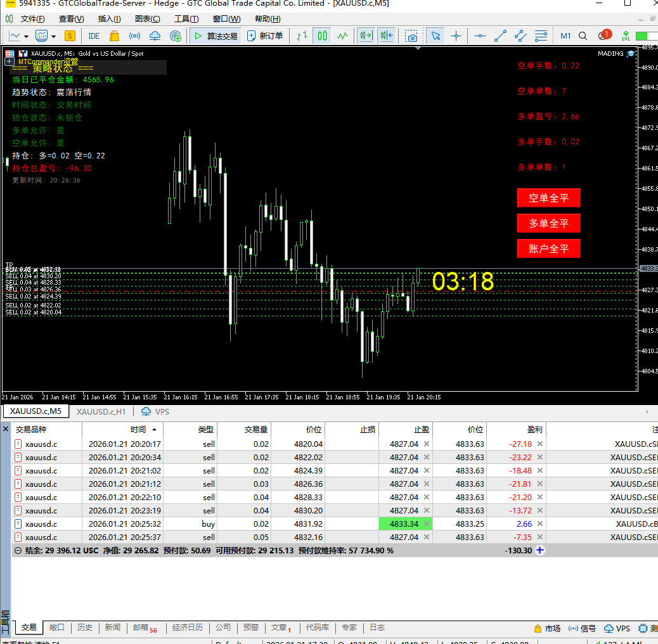The height and width of the screenshot is (644, 658).
Task: Switch to XAUUSD.c,H1 chart tab
Action: (x=101, y=411)
